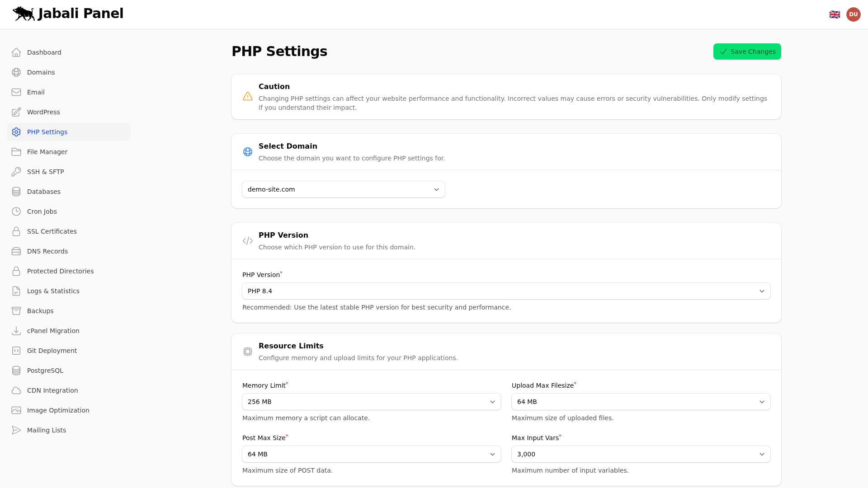Select the Git Deployment code icon
This screenshot has width=868, height=488.
tap(16, 351)
